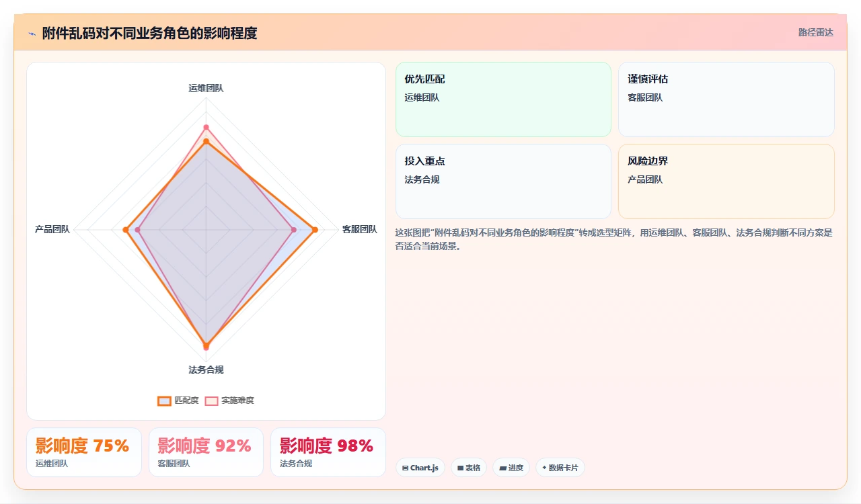The image size is (861, 504).
Task: Click 客服团队 text inside 谨慎评估 card
Action: click(645, 98)
